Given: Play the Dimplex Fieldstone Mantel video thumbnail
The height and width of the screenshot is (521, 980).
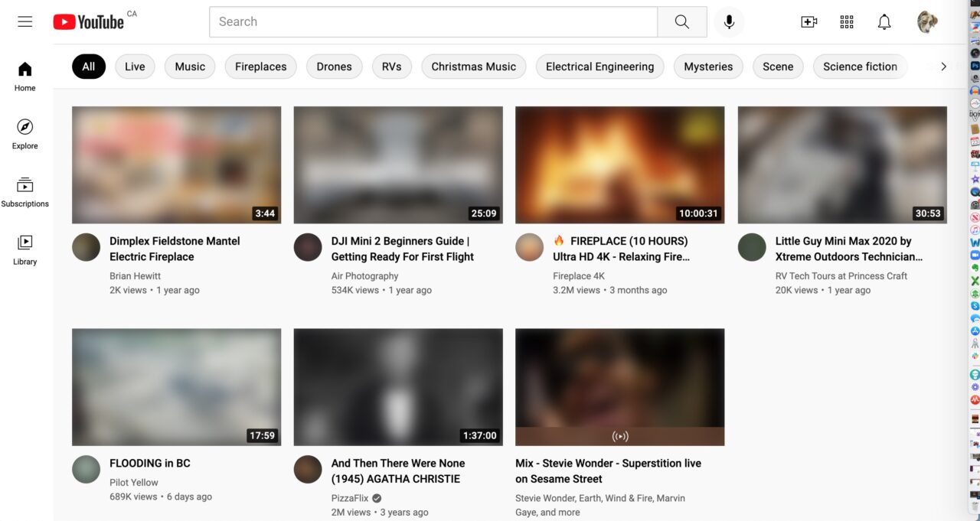Looking at the screenshot, I should click(176, 164).
